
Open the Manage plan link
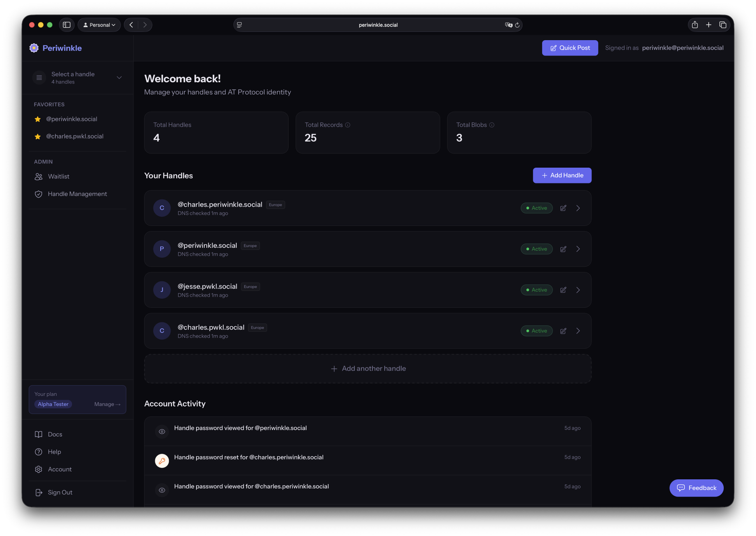point(107,404)
